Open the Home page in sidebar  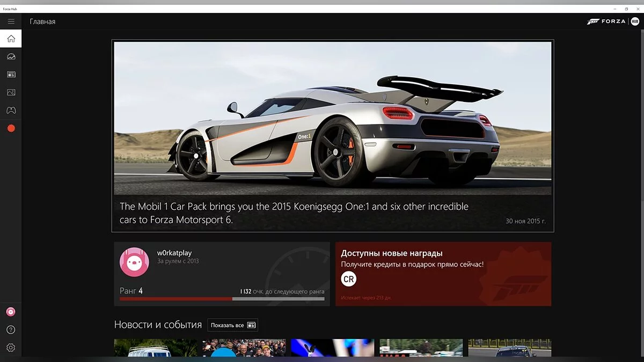(11, 39)
